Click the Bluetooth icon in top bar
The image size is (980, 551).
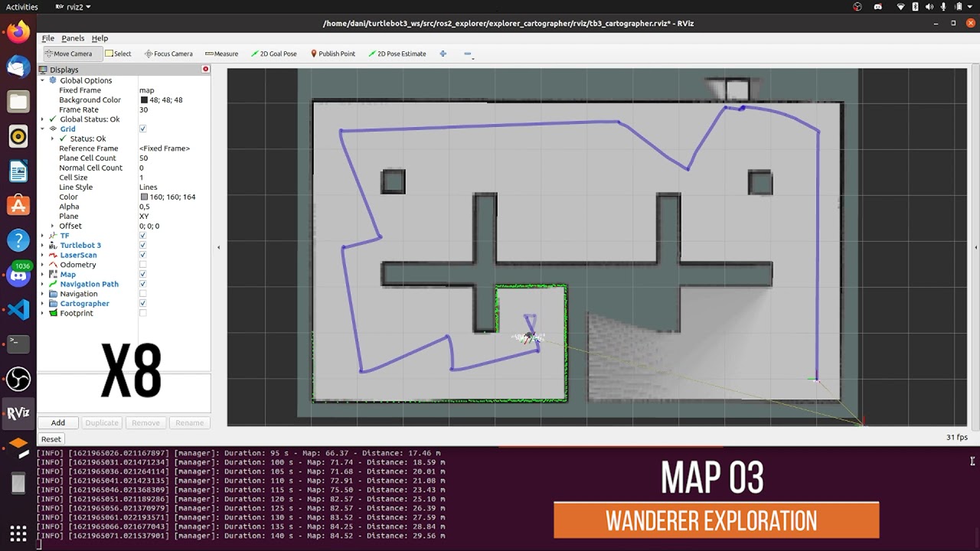[915, 7]
